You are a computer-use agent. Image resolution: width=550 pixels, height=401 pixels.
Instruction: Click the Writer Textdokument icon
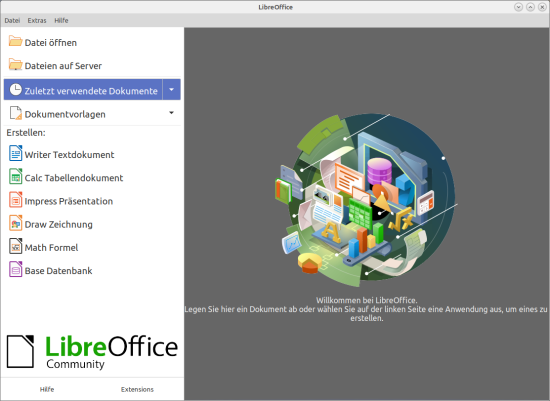point(15,154)
